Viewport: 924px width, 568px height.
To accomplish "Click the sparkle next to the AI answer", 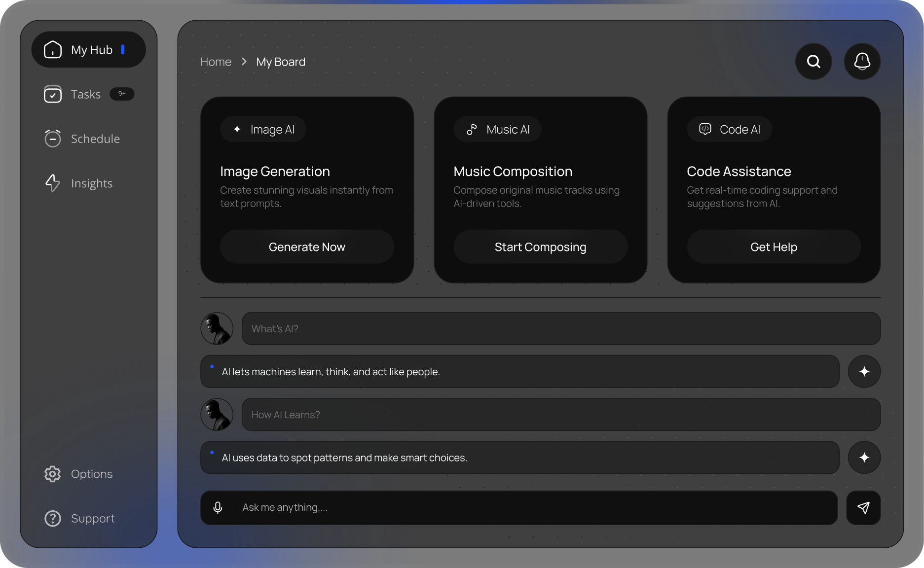I will pyautogui.click(x=864, y=371).
